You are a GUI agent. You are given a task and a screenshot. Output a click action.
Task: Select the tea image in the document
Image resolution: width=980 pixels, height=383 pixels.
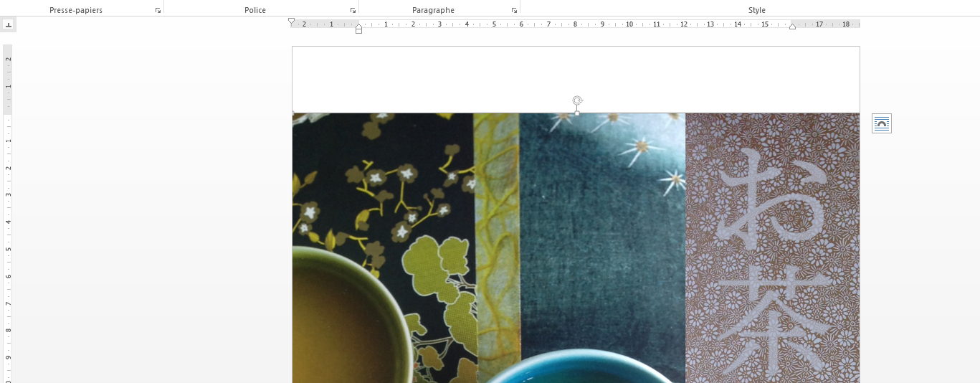point(576,247)
